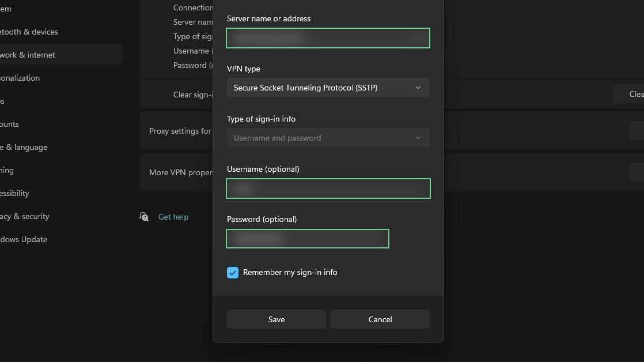The image size is (644, 362).
Task: Open Privacy & security in sidebar
Action: (25, 216)
